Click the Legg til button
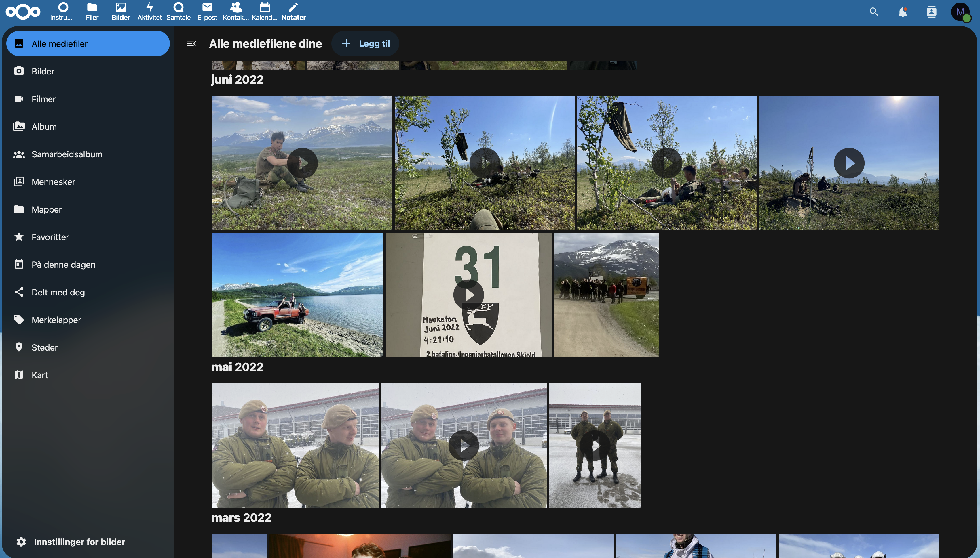 click(365, 43)
